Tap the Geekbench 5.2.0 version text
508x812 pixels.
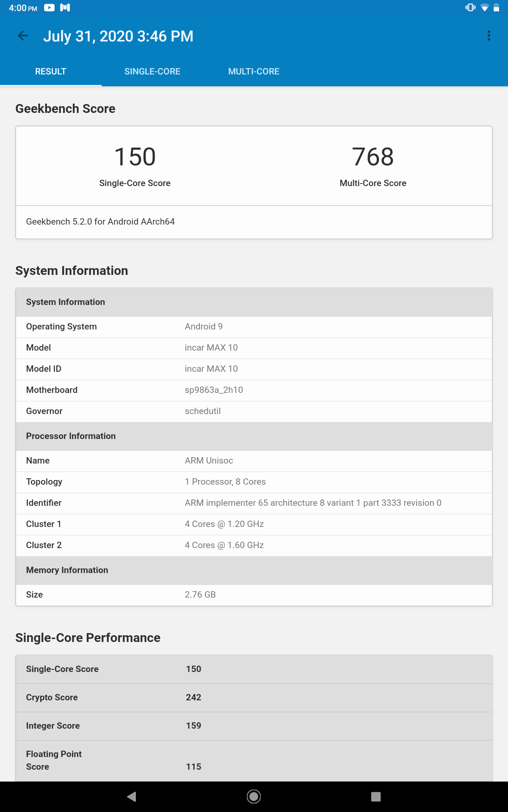coord(100,222)
